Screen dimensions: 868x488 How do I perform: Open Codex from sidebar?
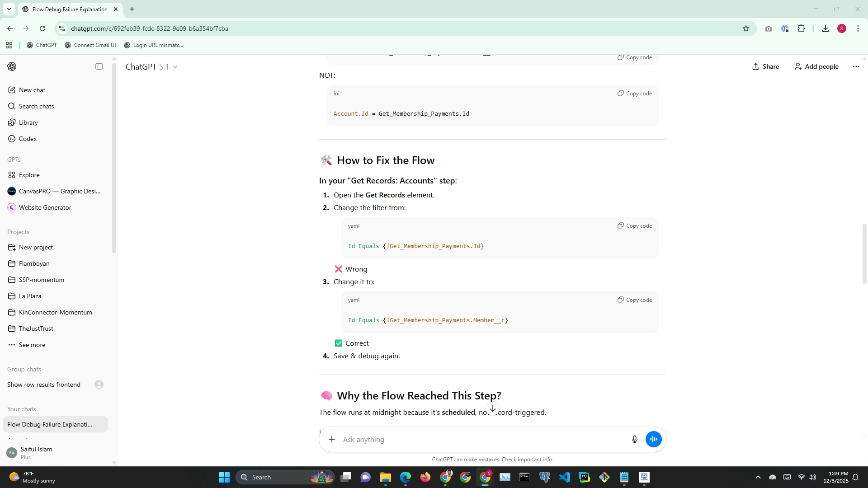pos(28,139)
